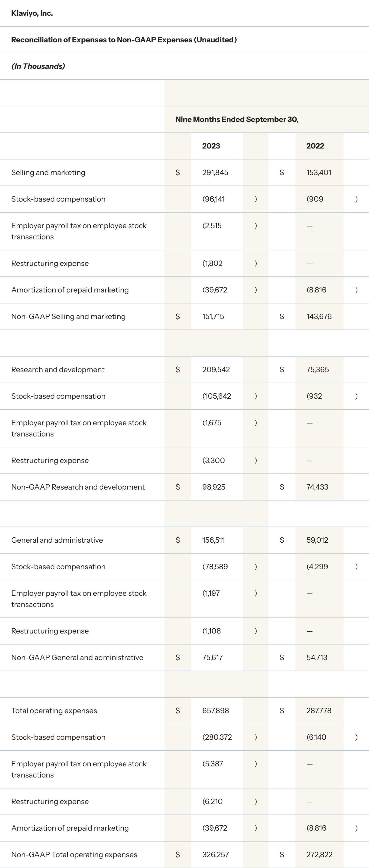Click the (3,300 value
The width and height of the screenshot is (369, 868).
point(213,461)
